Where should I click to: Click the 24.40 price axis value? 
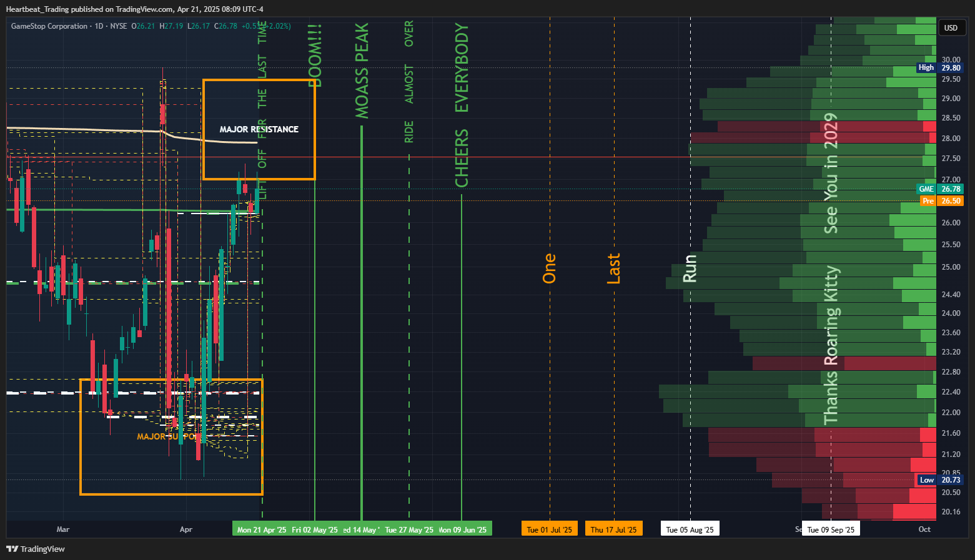coord(951,295)
